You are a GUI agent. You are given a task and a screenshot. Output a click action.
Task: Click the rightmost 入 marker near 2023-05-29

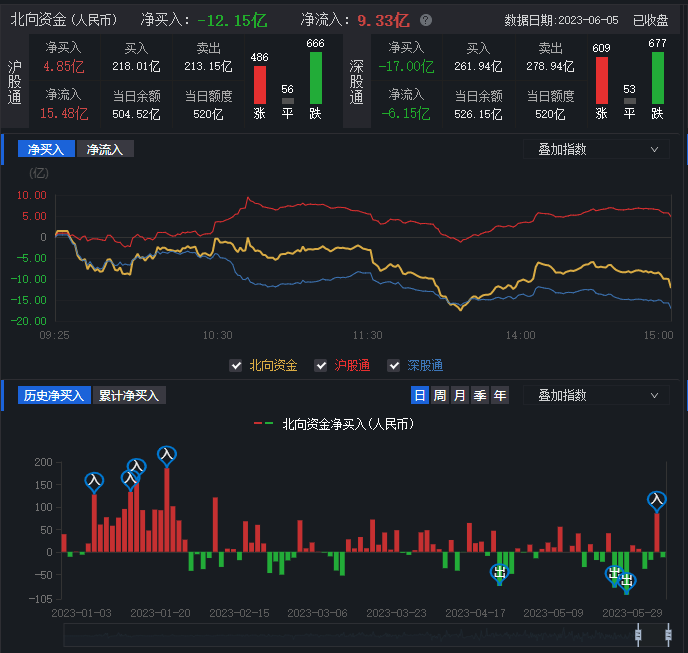[x=657, y=499]
